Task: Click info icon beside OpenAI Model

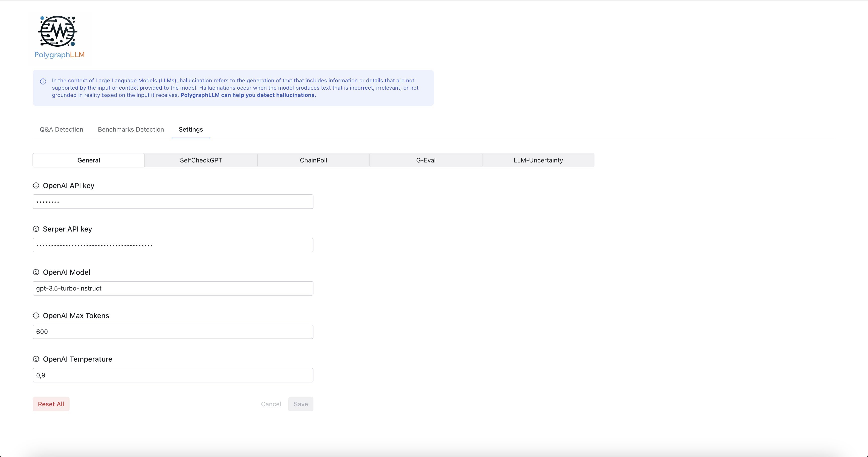Action: [36, 272]
